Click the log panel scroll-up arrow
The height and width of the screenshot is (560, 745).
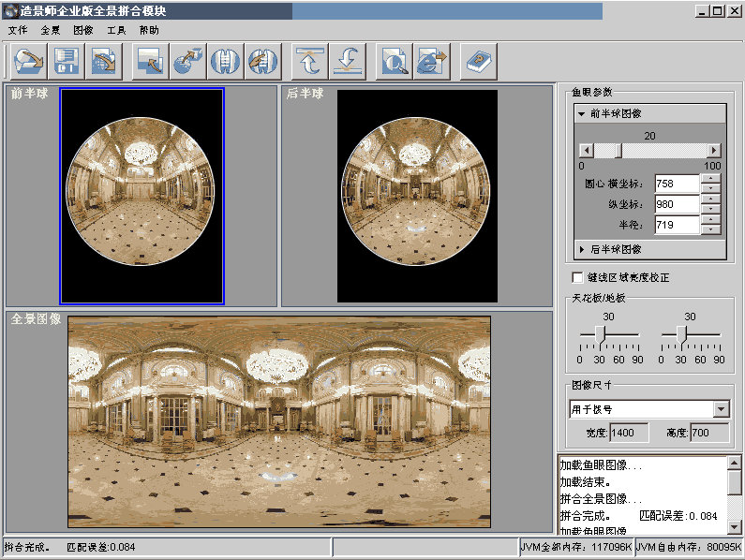(734, 463)
